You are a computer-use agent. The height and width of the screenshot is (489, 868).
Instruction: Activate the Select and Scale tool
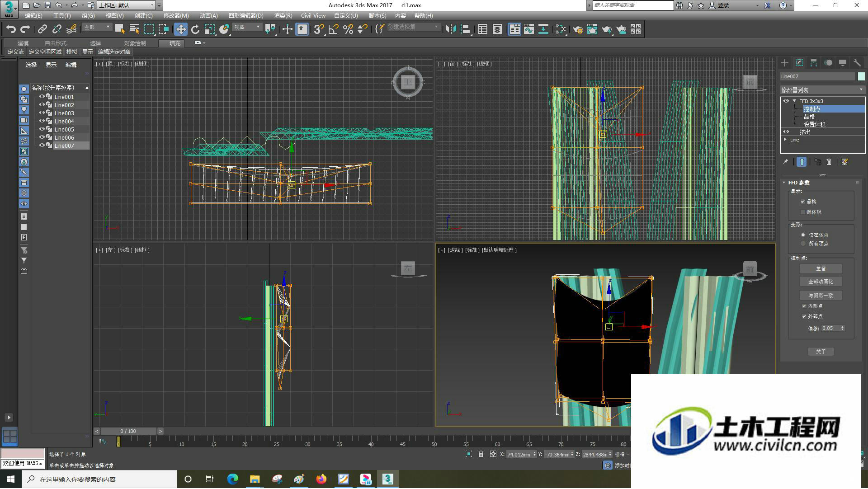pos(210,29)
